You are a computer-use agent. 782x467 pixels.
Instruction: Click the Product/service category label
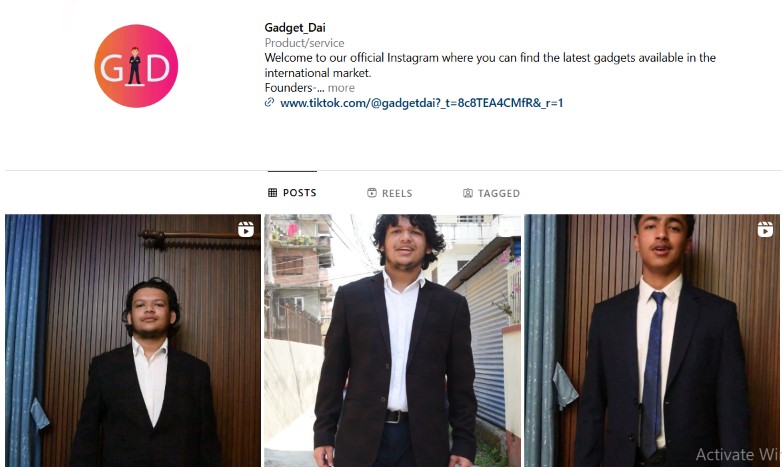(304, 43)
